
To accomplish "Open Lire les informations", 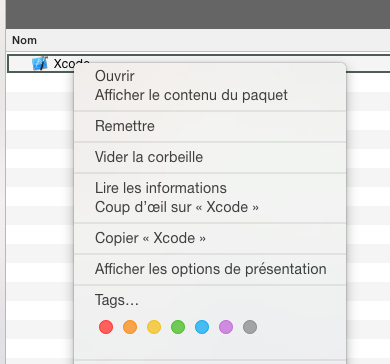I will [x=161, y=188].
